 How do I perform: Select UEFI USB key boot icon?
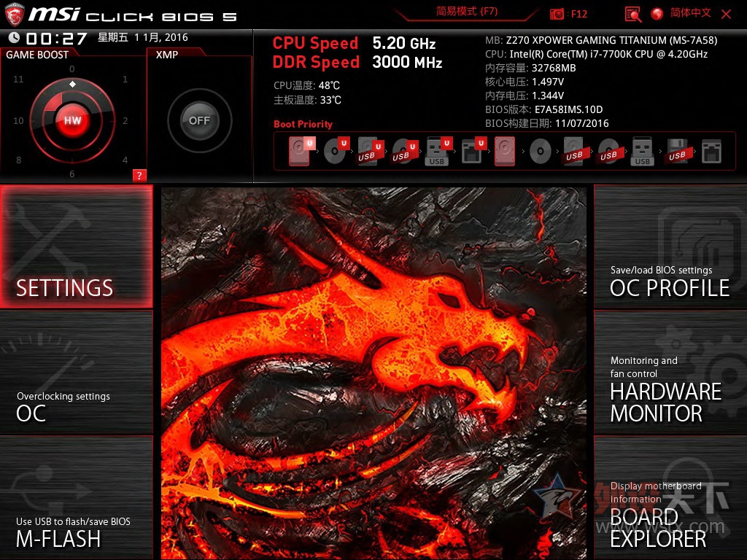(438, 152)
